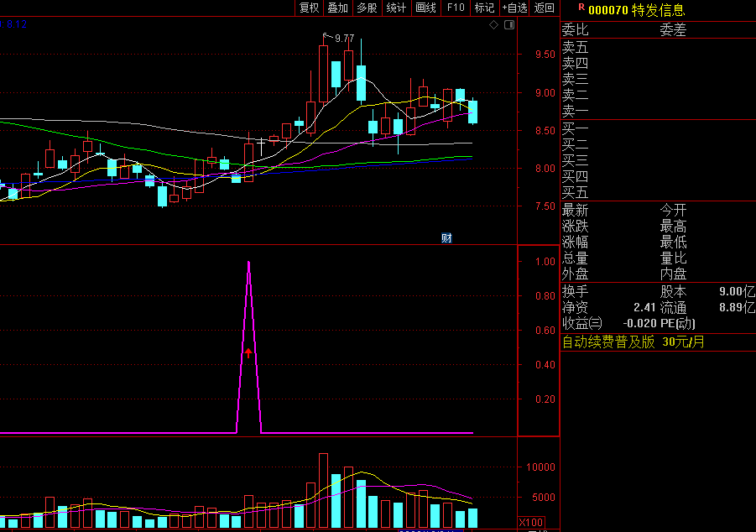The width and height of the screenshot is (756, 532).
Task: Click the tallest red volume bar
Action: [x=323, y=490]
